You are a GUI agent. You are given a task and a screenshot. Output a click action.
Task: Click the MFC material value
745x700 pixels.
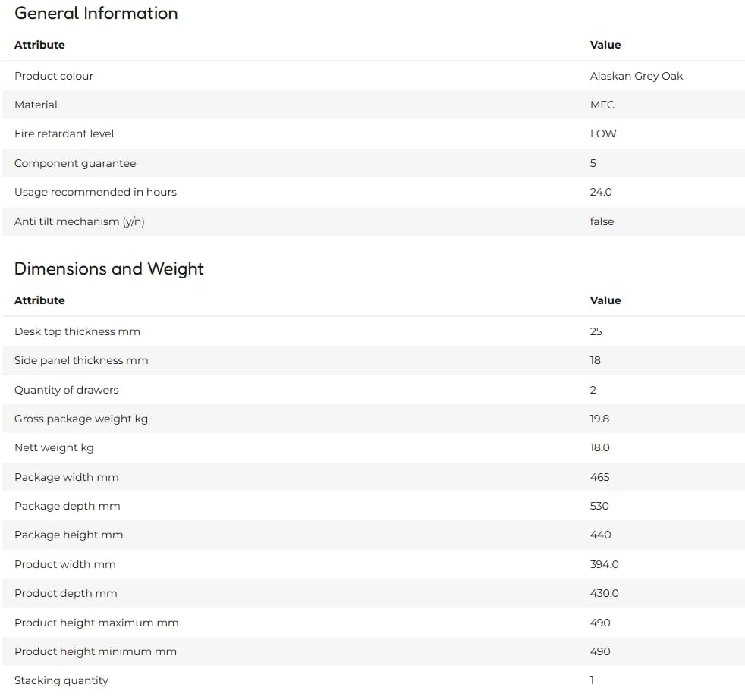(602, 105)
